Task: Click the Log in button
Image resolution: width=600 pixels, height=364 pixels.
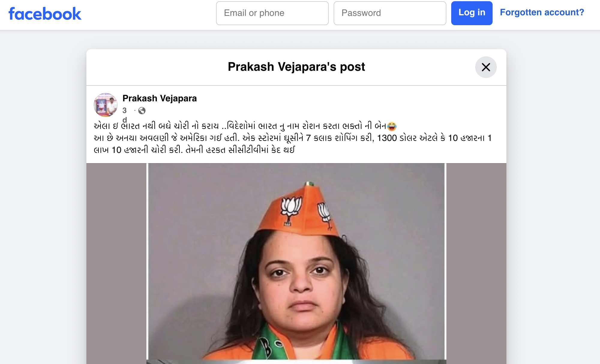Action: [472, 13]
